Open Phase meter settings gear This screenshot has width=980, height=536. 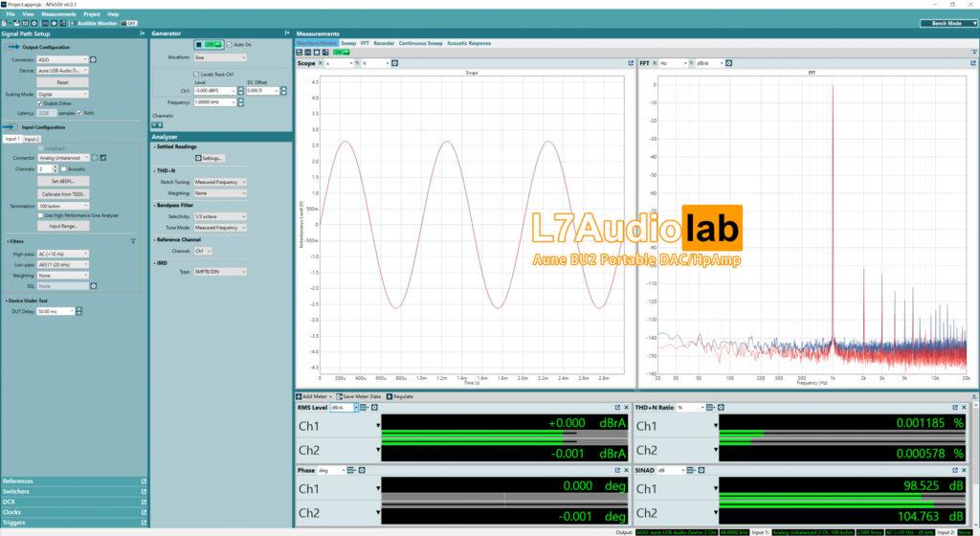click(x=361, y=470)
